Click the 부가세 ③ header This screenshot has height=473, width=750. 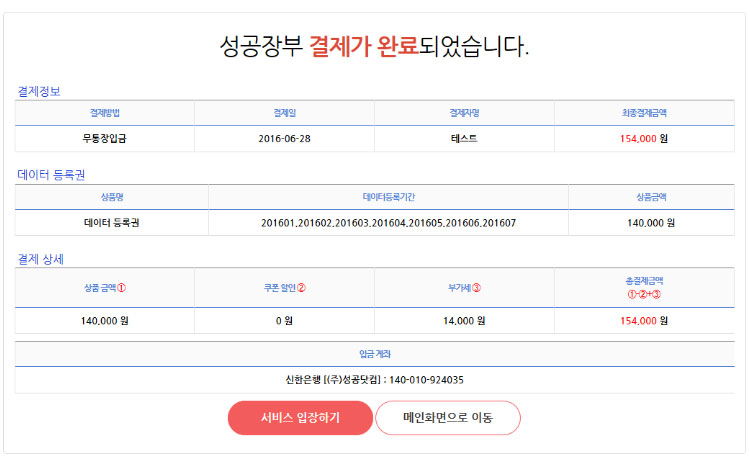(464, 288)
